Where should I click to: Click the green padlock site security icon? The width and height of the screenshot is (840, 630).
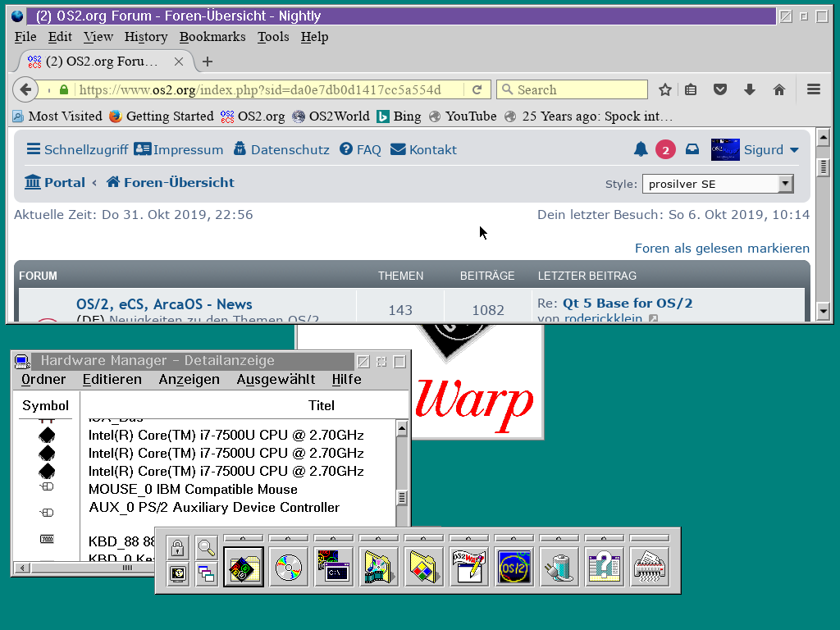point(64,89)
